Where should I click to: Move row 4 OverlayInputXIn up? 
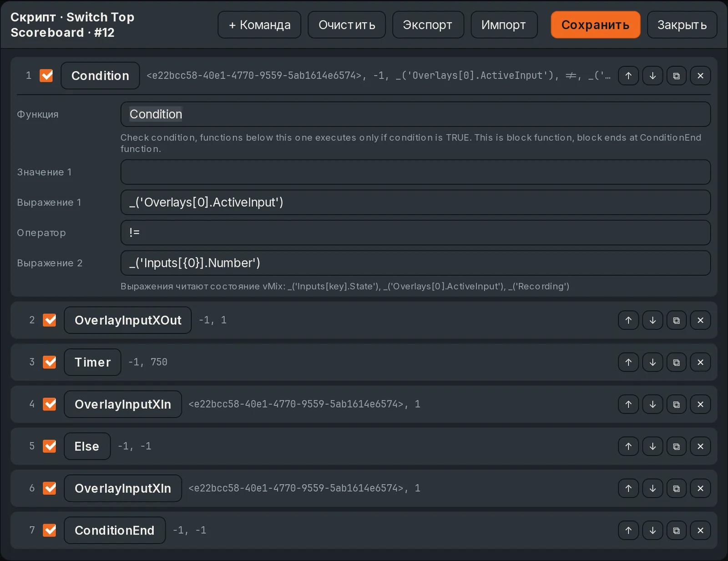click(x=628, y=404)
